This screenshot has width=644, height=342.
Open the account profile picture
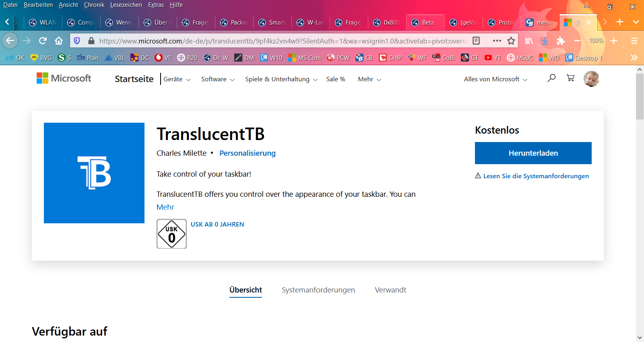[591, 79]
